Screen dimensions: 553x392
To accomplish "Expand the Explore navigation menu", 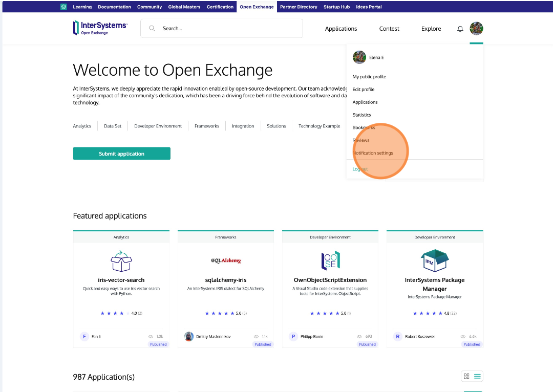I will (431, 29).
